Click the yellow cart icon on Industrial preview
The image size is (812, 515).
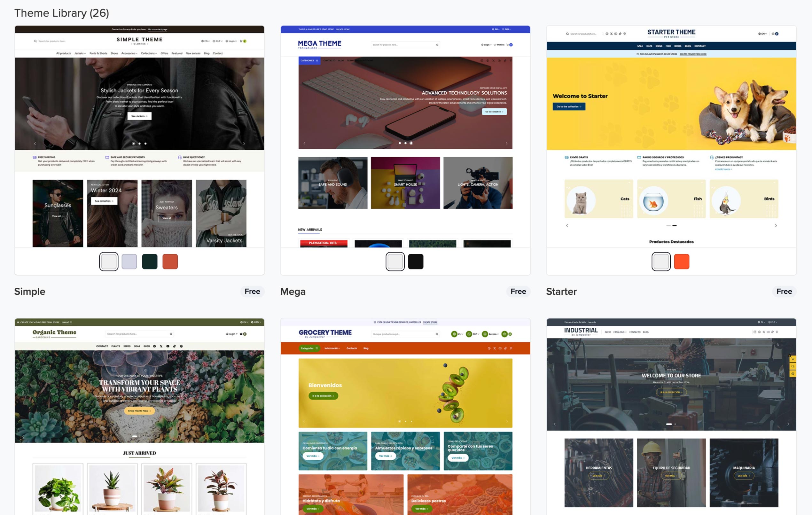tap(792, 359)
